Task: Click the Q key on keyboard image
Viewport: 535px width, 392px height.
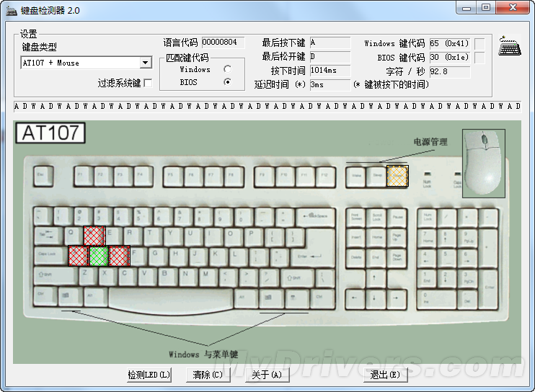Action: 73,236
